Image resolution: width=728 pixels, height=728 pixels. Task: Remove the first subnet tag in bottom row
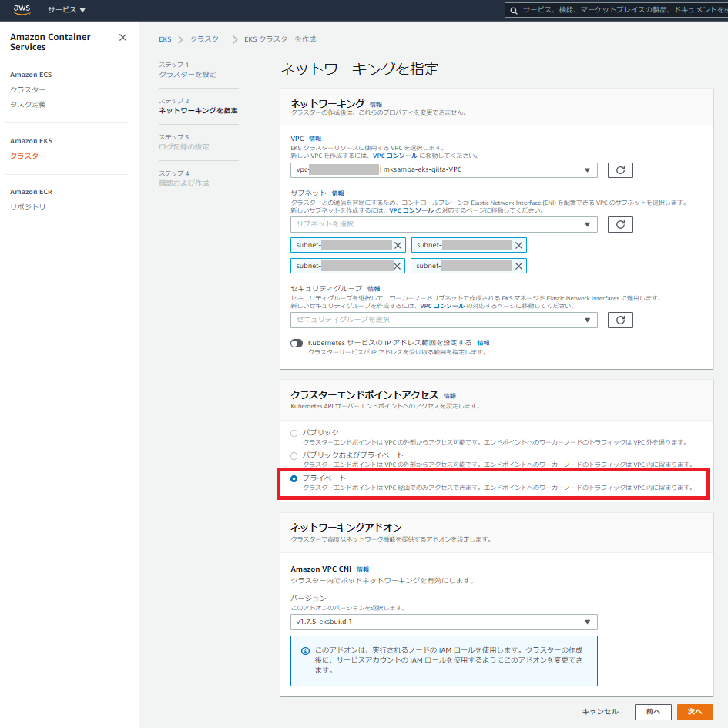[397, 266]
